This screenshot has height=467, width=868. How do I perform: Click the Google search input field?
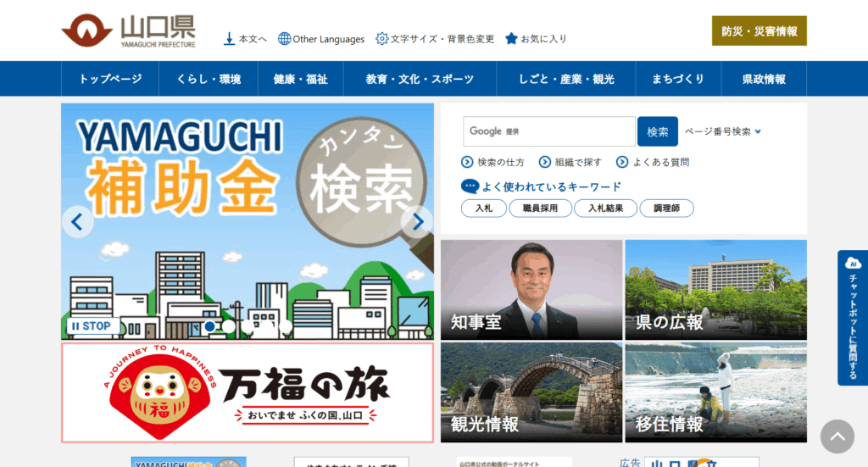click(x=549, y=131)
